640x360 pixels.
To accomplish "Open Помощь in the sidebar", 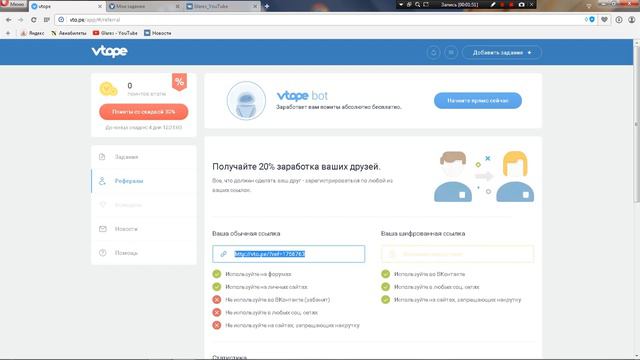I will [x=144, y=253].
